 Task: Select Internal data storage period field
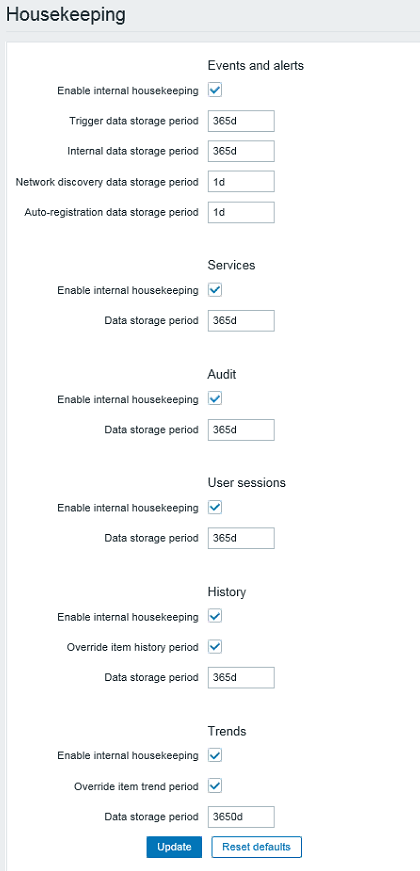241,151
